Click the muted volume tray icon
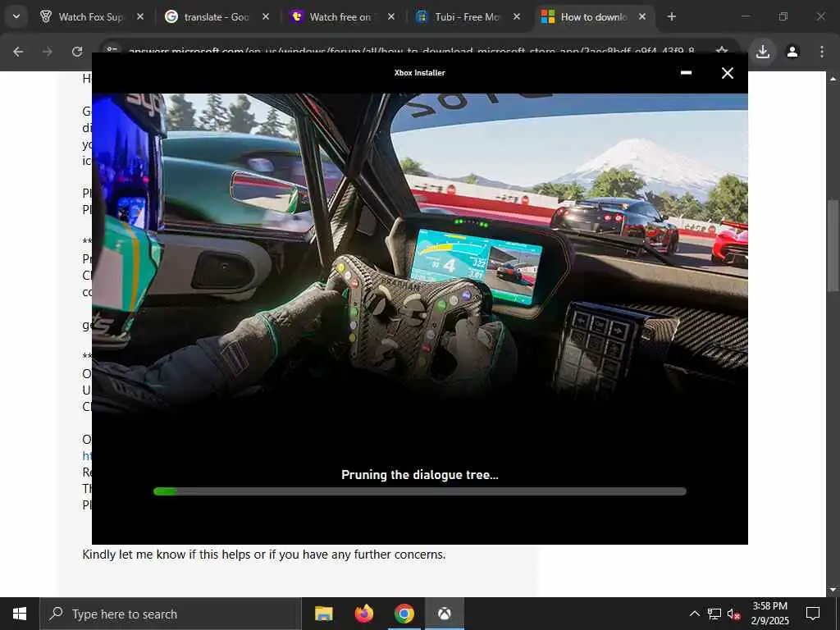This screenshot has width=840, height=630. coord(734,614)
